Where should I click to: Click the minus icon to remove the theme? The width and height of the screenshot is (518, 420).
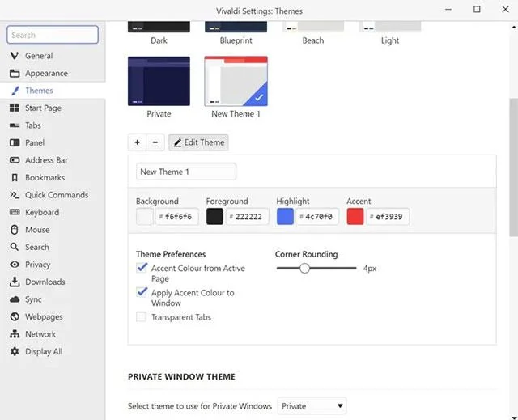tap(155, 142)
